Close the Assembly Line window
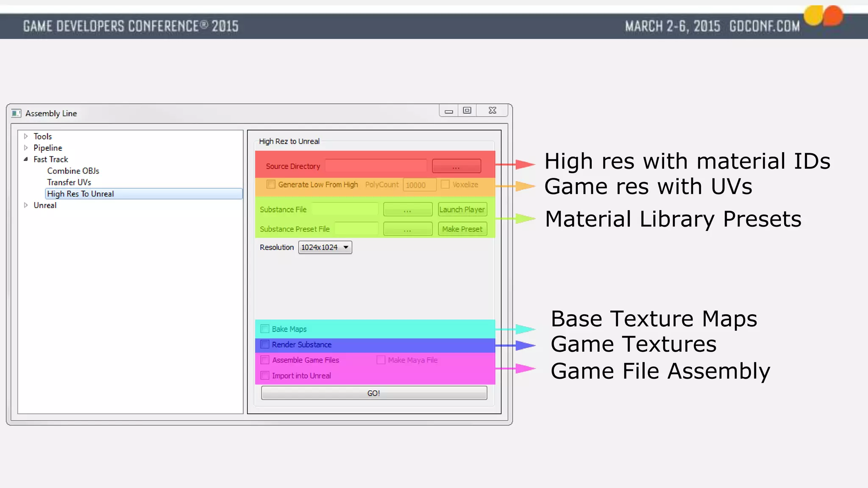This screenshot has width=868, height=488. click(x=492, y=111)
